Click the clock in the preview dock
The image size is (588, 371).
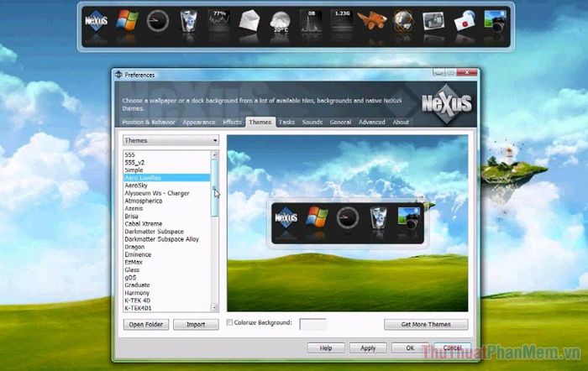(x=347, y=217)
